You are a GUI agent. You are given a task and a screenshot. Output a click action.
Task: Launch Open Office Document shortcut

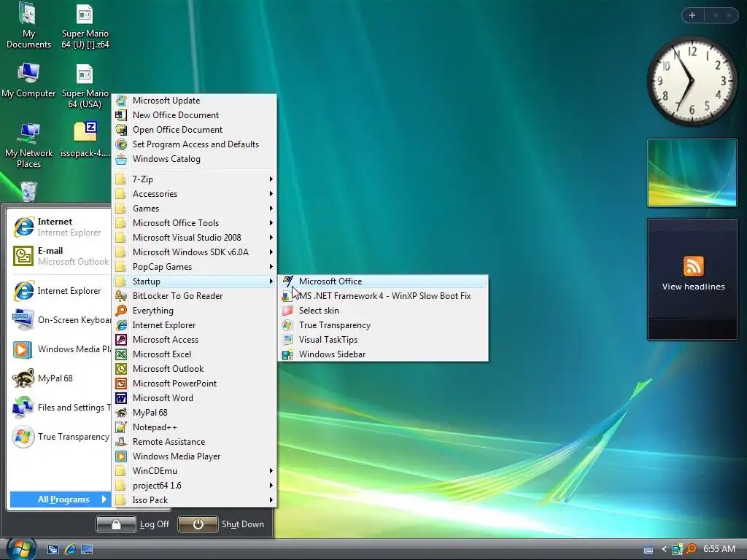pos(194,130)
